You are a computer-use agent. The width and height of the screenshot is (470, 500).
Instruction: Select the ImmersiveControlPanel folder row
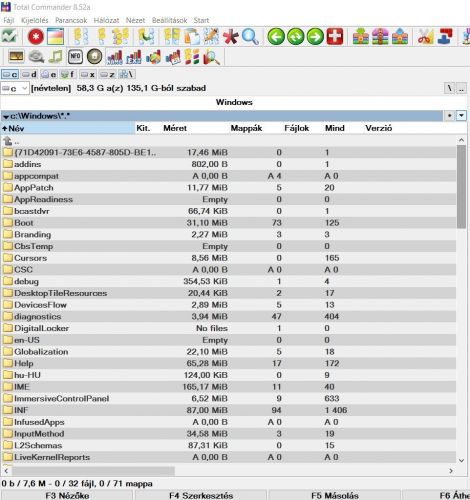pyautogui.click(x=229, y=398)
